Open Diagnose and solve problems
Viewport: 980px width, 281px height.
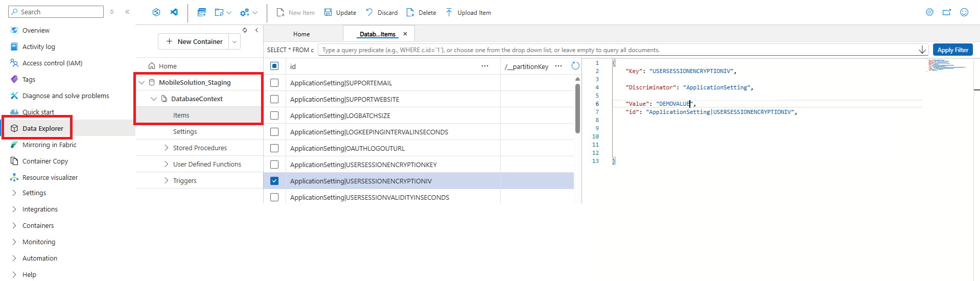[65, 96]
